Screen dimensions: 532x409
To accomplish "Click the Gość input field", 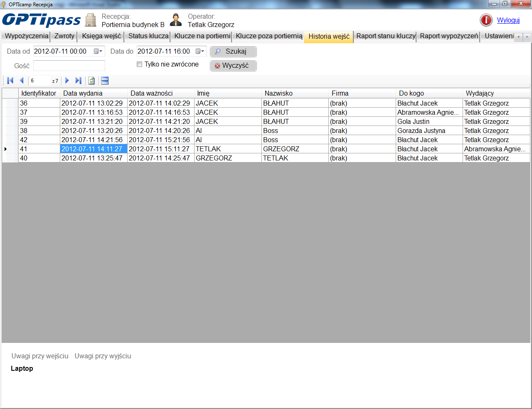I will click(69, 66).
